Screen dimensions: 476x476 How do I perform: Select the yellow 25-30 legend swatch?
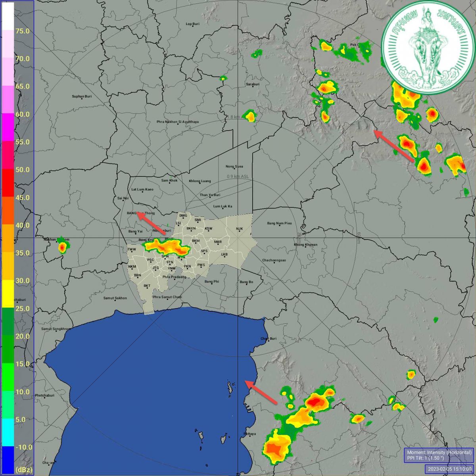coord(8,294)
